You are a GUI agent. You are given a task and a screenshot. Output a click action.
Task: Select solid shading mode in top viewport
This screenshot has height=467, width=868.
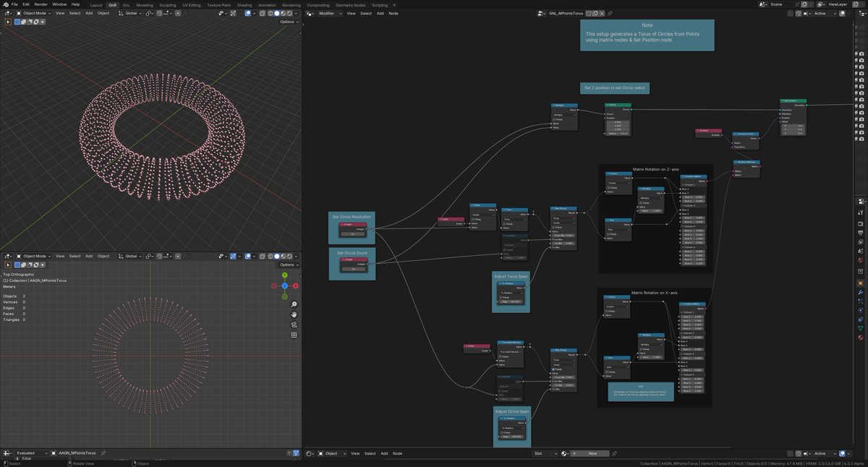276,13
